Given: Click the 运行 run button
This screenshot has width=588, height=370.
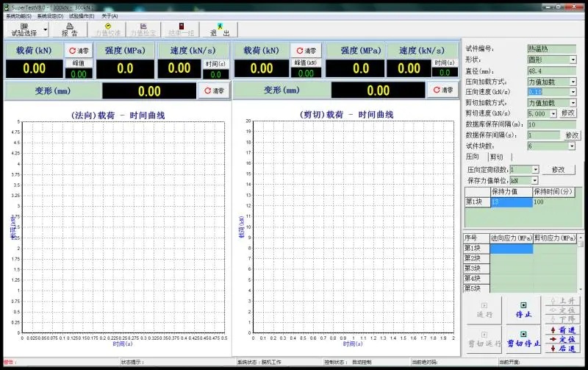Looking at the screenshot, I should click(x=484, y=310).
